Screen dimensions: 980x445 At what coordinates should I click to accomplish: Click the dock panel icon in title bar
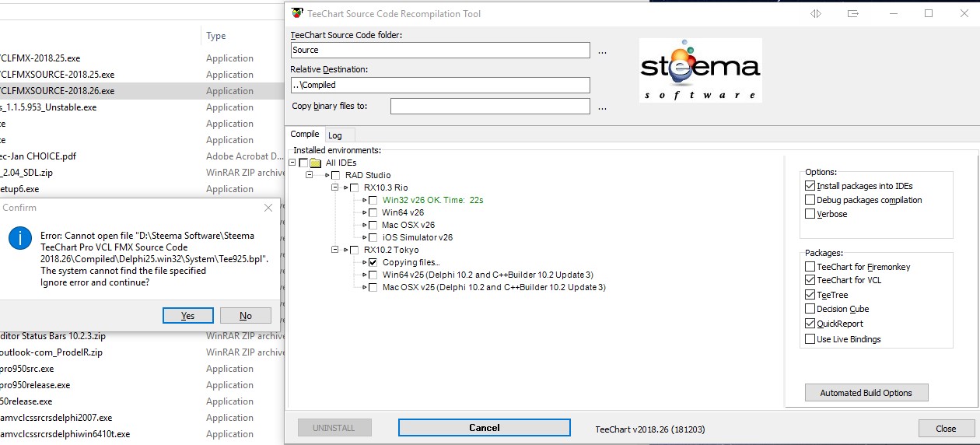point(853,13)
